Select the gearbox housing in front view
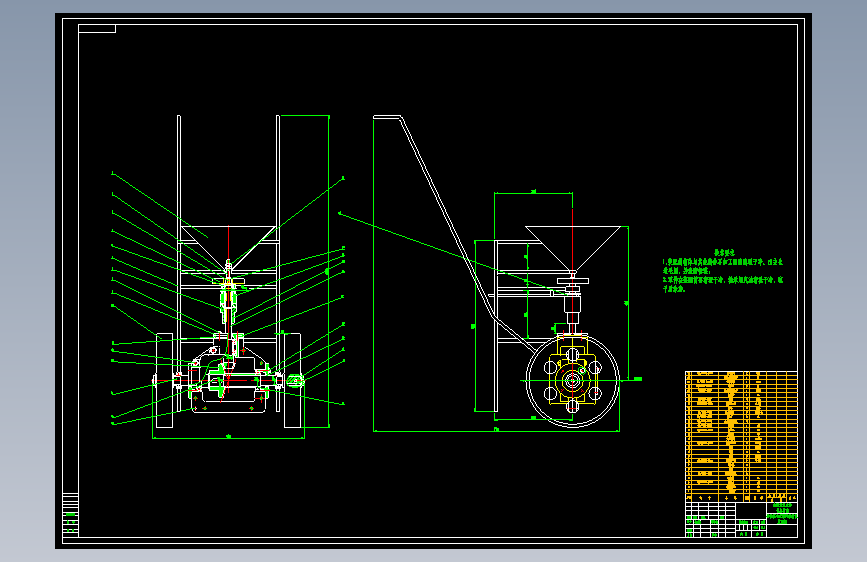Viewport: 867px width, 562px height. pos(228,384)
